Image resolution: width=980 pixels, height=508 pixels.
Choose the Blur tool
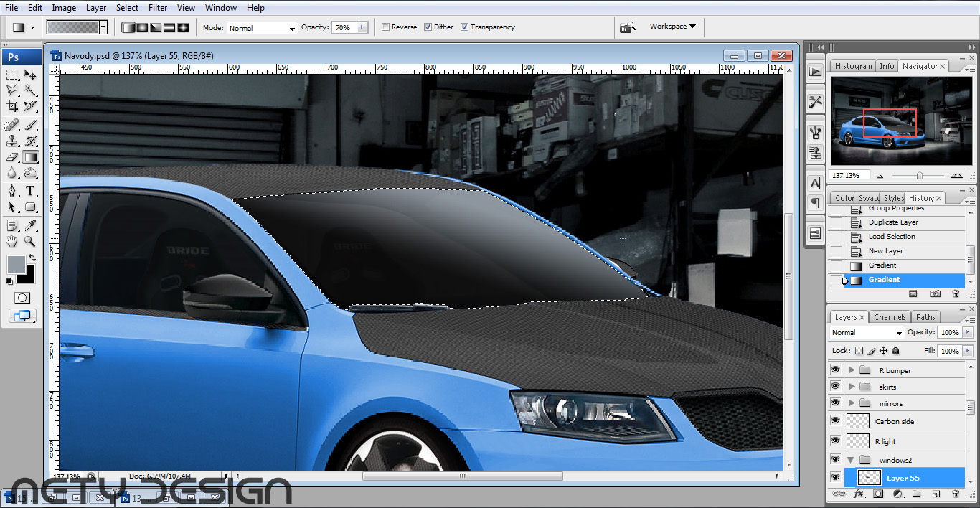pyautogui.click(x=12, y=173)
